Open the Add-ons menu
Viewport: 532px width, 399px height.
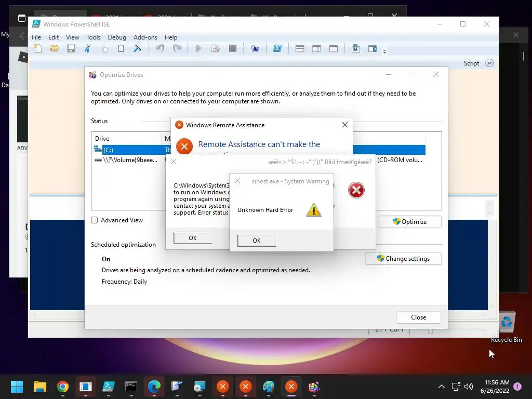(x=145, y=37)
